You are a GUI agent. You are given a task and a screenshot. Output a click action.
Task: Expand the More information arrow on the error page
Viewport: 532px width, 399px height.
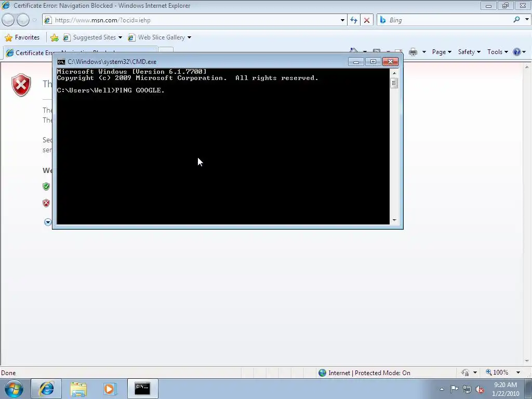pyautogui.click(x=48, y=222)
